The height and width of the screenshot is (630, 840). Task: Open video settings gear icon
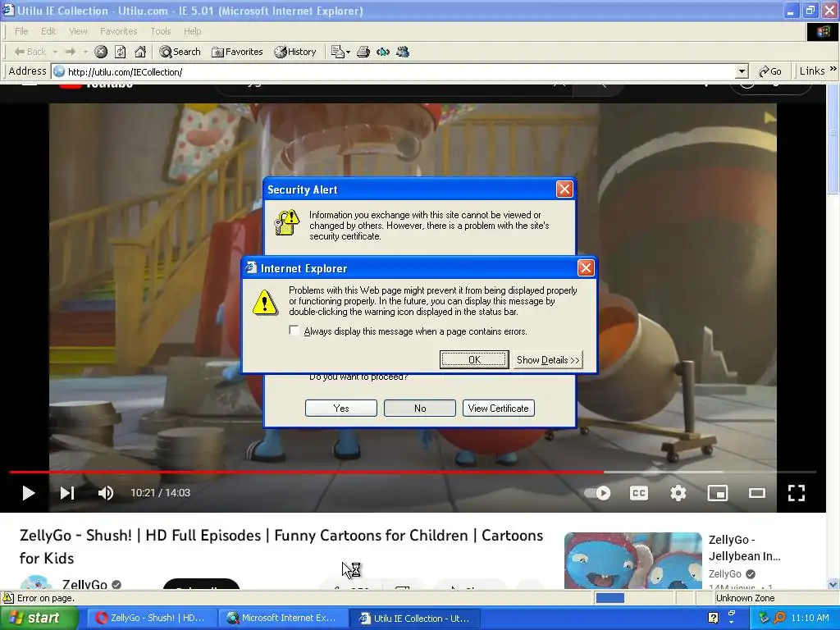[678, 493]
